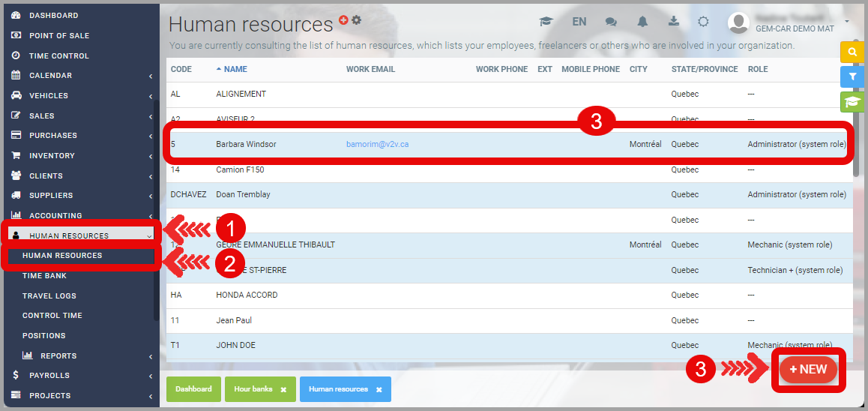Click the gear icon beside page title
The width and height of the screenshot is (868, 411).
click(x=356, y=20)
